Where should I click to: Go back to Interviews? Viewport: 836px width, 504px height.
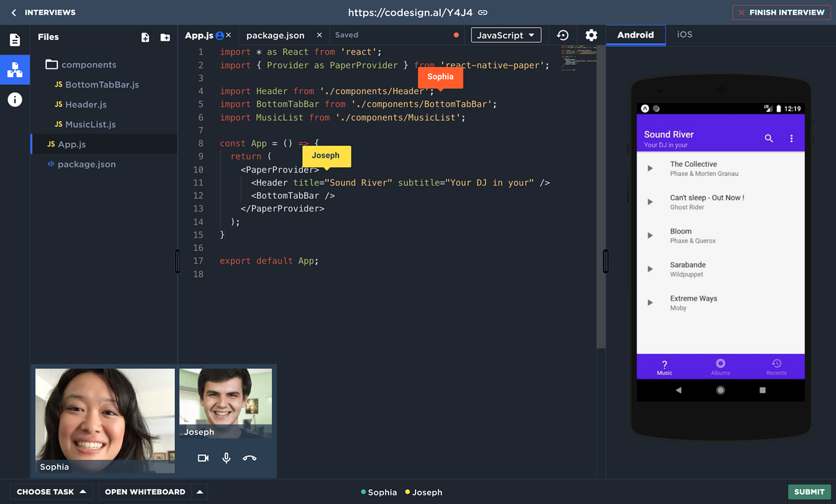click(x=14, y=12)
